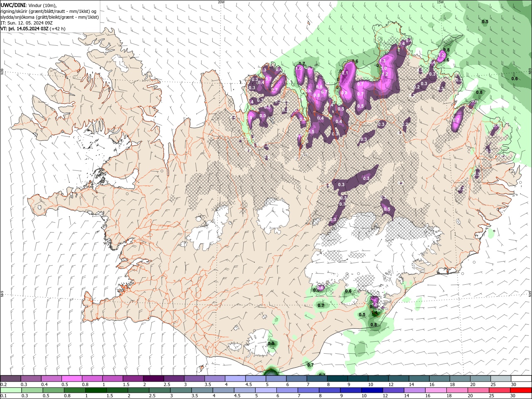Pick the bright red swatch above 30, lower row

[521, 390]
